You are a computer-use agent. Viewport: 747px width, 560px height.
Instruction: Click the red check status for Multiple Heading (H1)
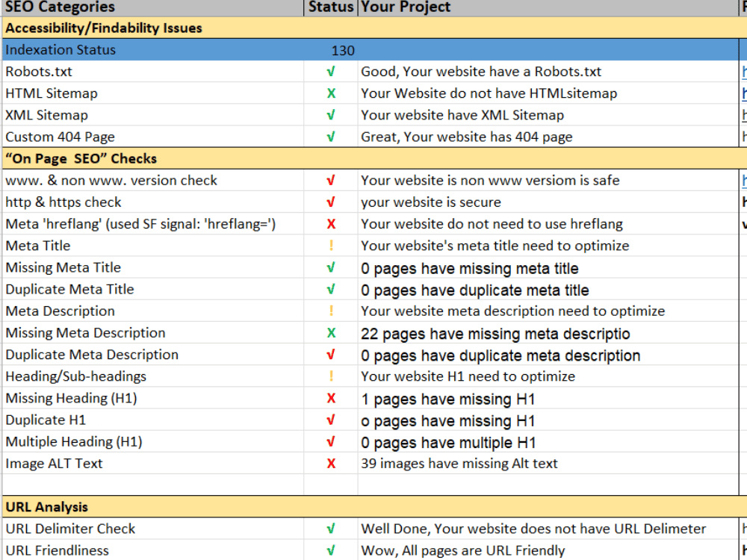(331, 442)
